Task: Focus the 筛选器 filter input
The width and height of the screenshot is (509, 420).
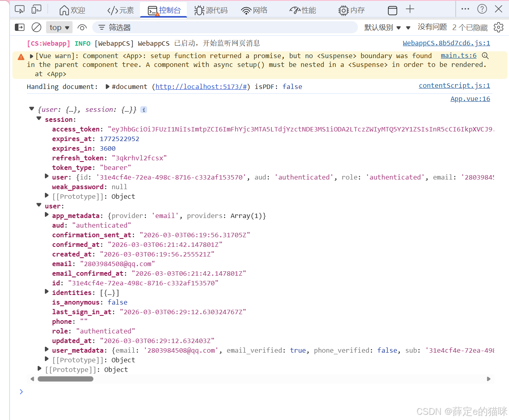Action: (225, 27)
